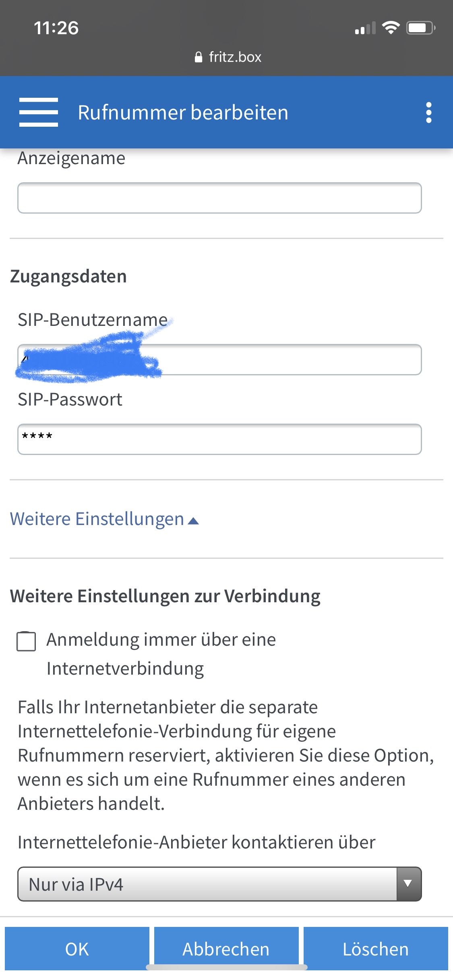Confirm changes with the OK button

click(77, 949)
